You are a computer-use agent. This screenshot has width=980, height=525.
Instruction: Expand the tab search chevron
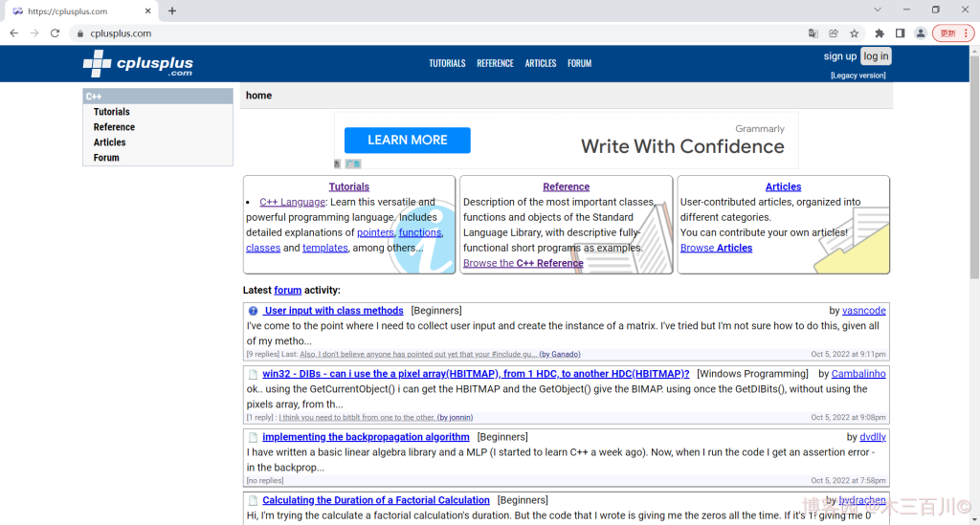pos(878,11)
